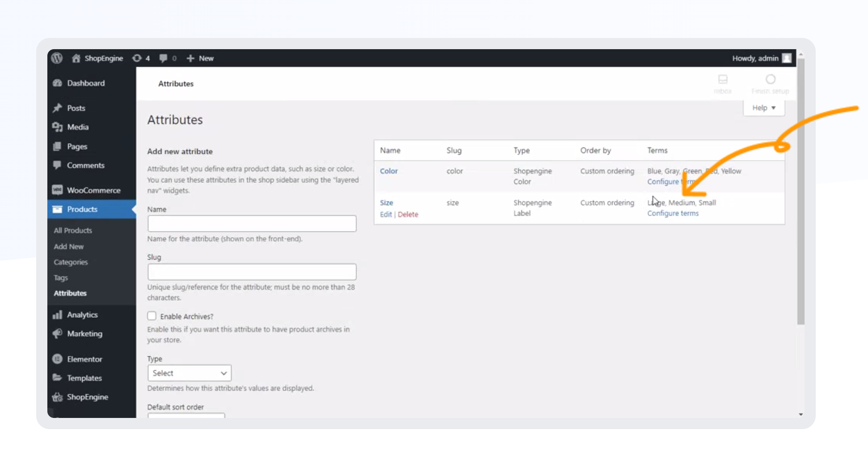Click 'Shopengine Label' type cell

click(x=533, y=208)
